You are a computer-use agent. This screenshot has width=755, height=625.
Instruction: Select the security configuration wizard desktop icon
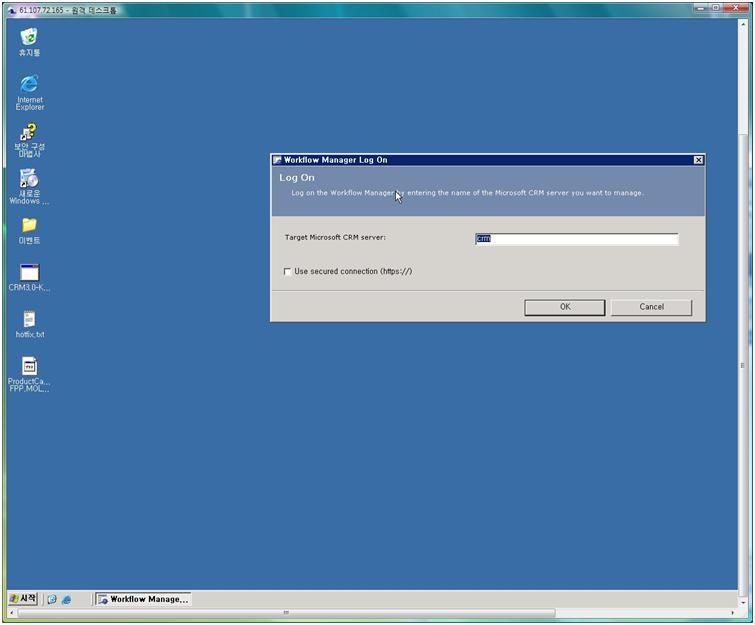29,140
